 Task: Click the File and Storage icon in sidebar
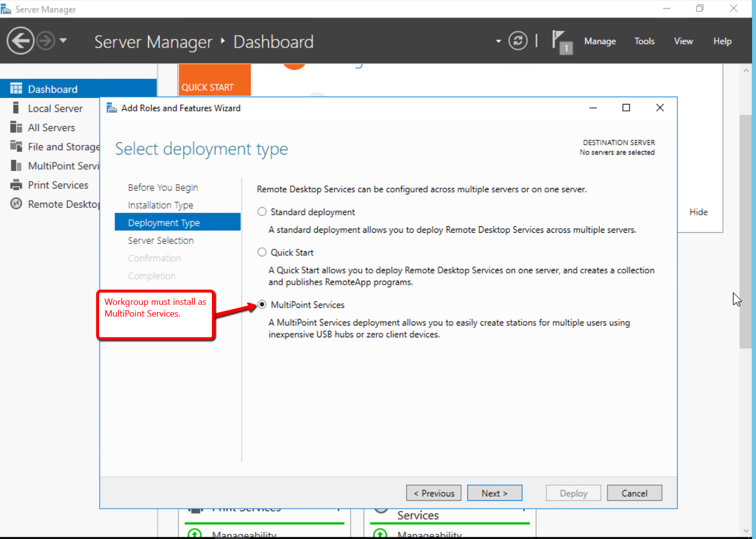16,146
